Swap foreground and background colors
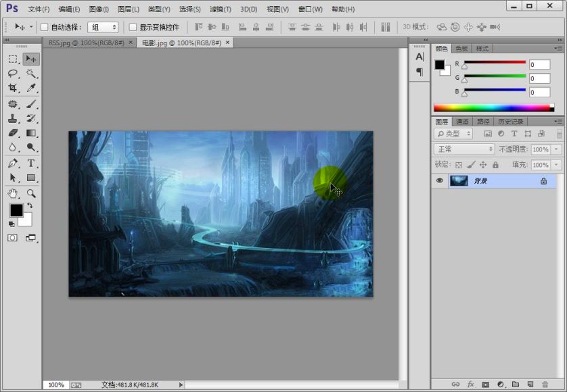This screenshot has height=392, width=567. coord(30,205)
